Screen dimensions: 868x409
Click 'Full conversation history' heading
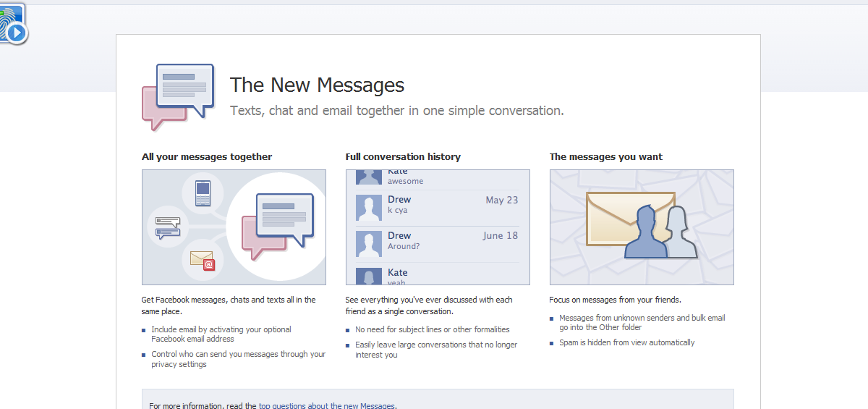(x=403, y=156)
